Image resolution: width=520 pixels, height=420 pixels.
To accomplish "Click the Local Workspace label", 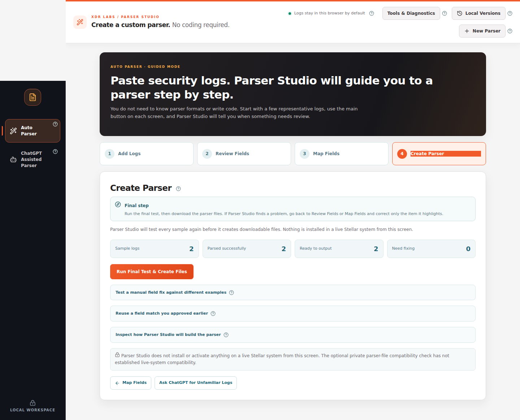I will pyautogui.click(x=32, y=410).
